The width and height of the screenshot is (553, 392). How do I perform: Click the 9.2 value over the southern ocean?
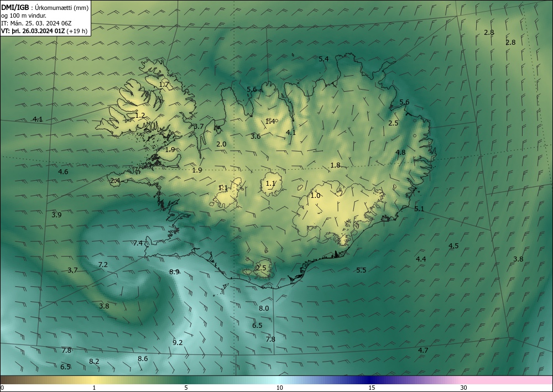178,342
